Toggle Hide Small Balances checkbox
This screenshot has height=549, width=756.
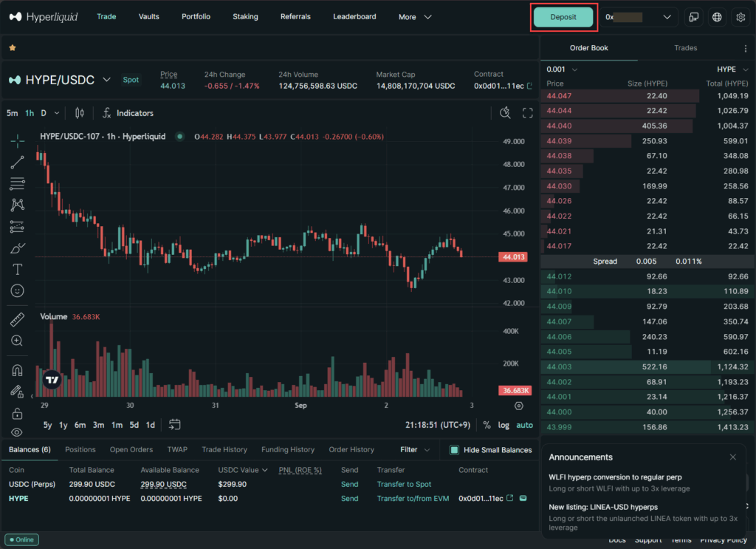455,450
